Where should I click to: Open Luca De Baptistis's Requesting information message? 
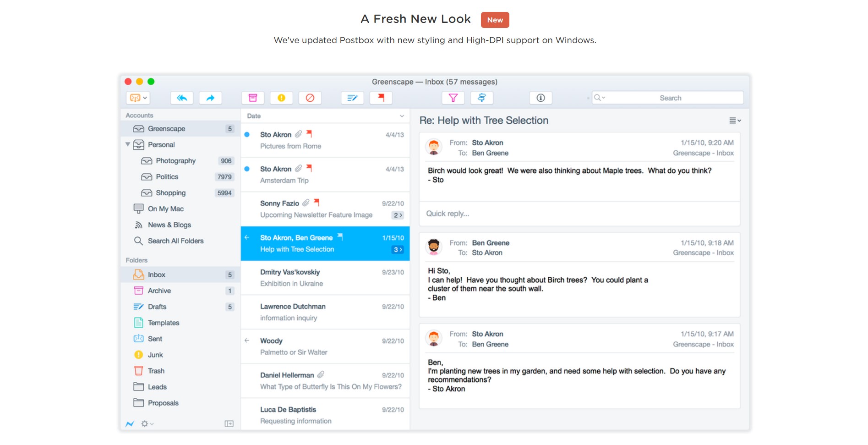(325, 414)
